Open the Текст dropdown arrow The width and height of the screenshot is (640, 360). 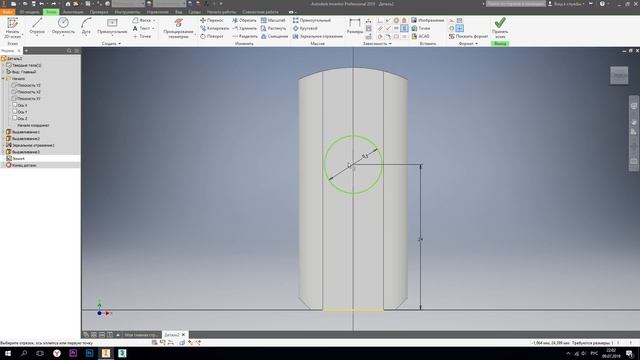pyautogui.click(x=153, y=28)
